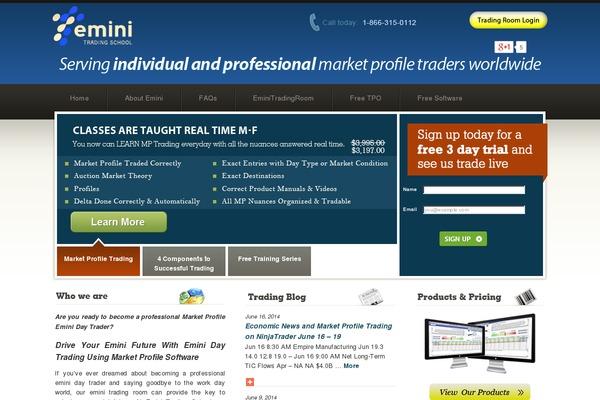Screen dimensions: 600x400
Task: Click Market Profile Traded Correctly bullet
Action: tap(127, 163)
